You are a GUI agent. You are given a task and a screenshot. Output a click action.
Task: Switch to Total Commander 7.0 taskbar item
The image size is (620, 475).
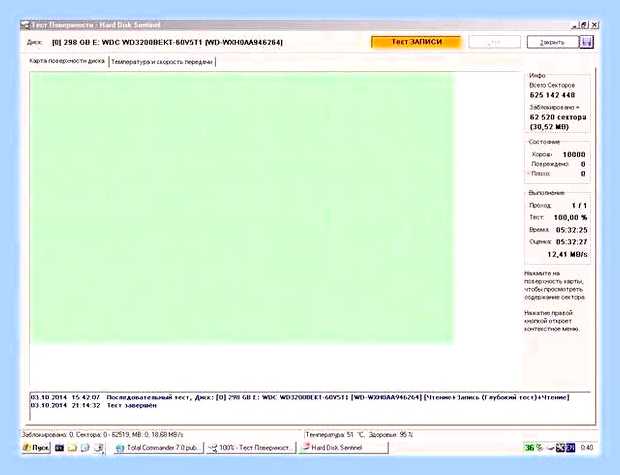[x=159, y=448]
